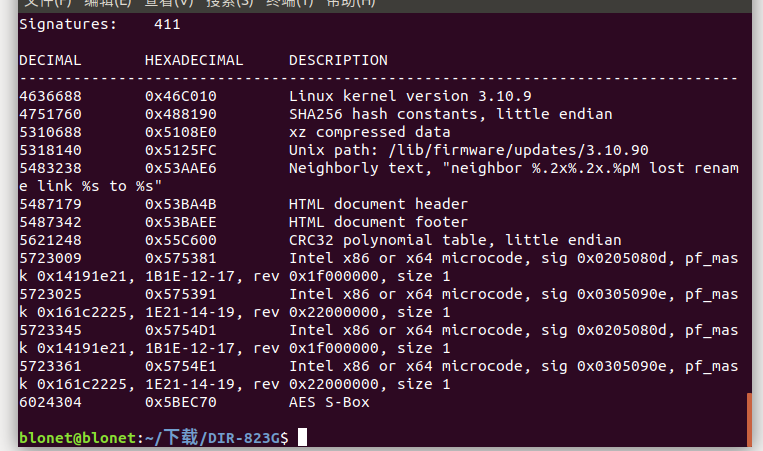Click decimal offset 5723345
The height and width of the screenshot is (451, 763).
point(50,330)
